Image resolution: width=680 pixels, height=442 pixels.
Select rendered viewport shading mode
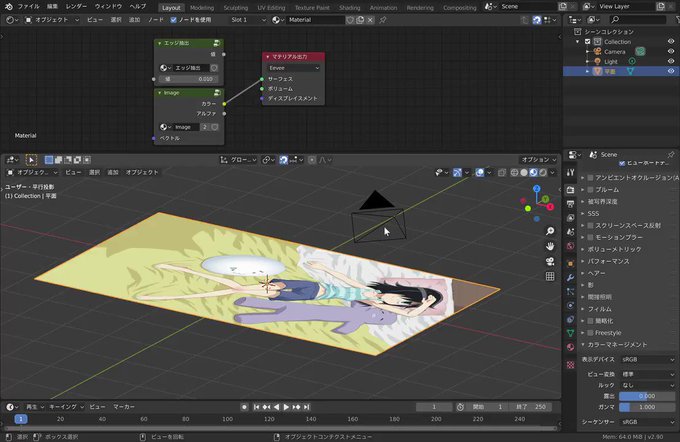coord(543,172)
